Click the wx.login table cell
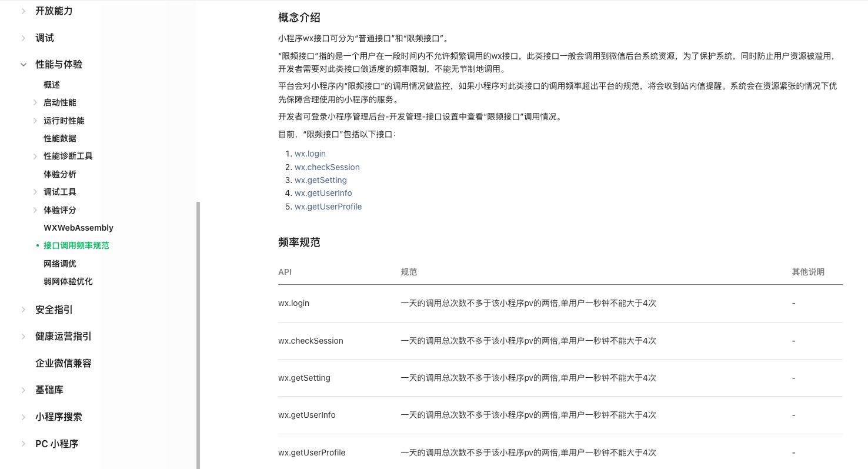This screenshot has height=469, width=868. coord(293,303)
